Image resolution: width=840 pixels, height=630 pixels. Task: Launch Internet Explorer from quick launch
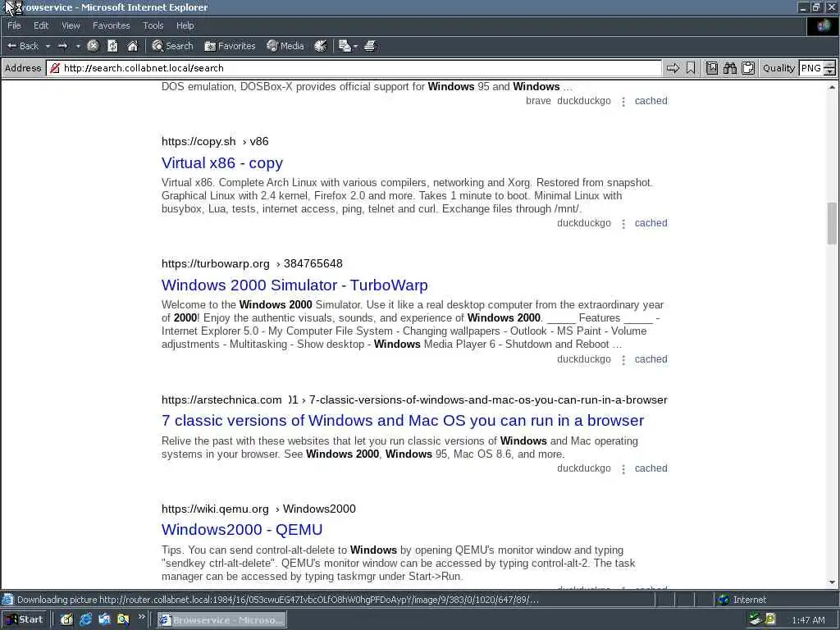click(x=85, y=620)
